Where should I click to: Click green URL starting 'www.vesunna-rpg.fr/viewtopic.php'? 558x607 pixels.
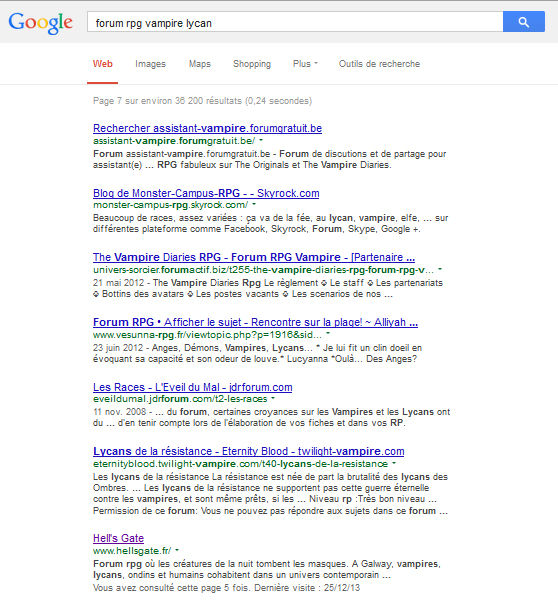pos(207,334)
